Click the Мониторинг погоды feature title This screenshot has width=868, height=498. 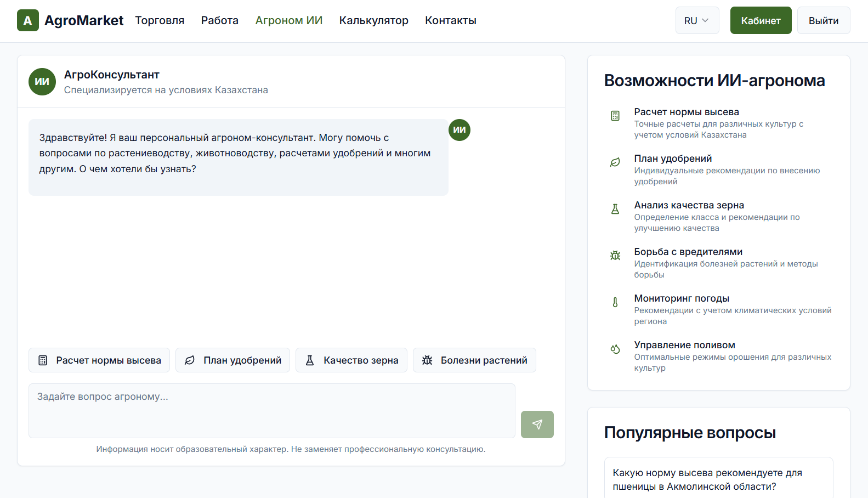click(x=682, y=298)
